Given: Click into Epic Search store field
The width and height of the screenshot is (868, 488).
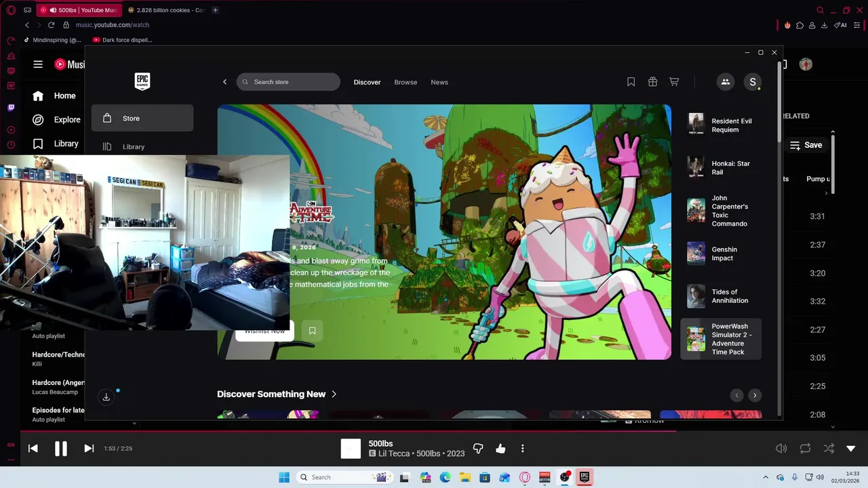Looking at the screenshot, I should click(288, 82).
